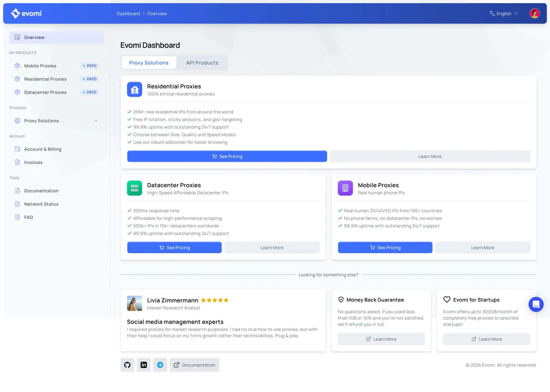Click the Evomi logo

tap(26, 13)
